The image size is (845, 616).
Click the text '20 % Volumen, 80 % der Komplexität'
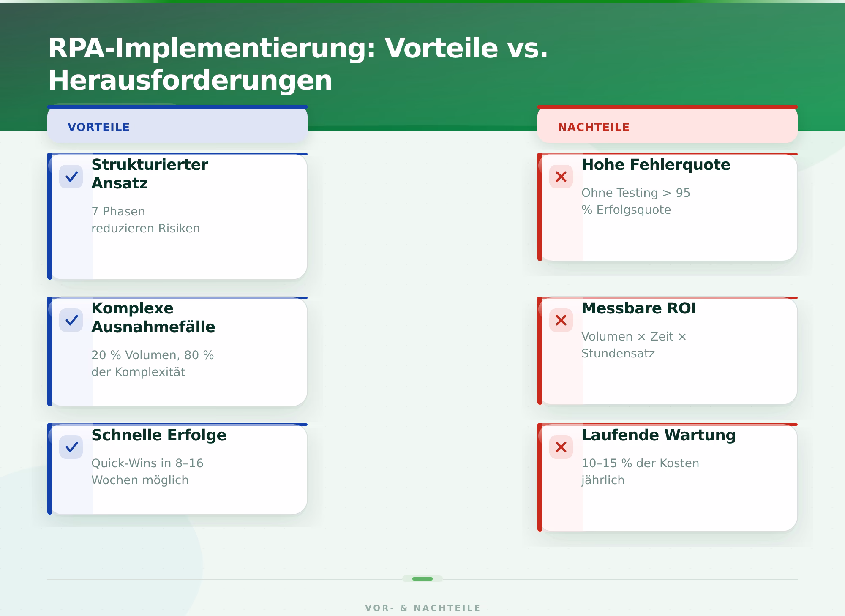point(153,363)
